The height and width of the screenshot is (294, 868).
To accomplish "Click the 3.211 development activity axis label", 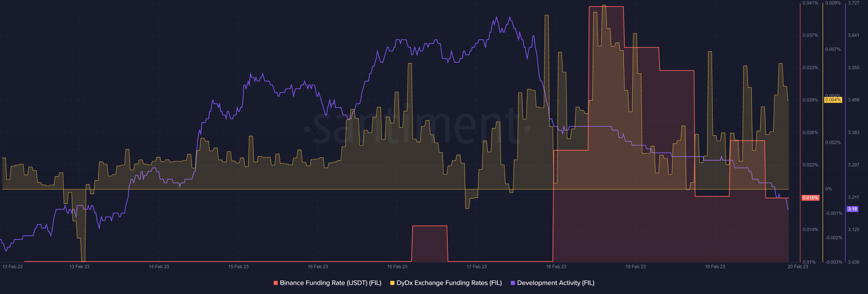I will tap(854, 197).
